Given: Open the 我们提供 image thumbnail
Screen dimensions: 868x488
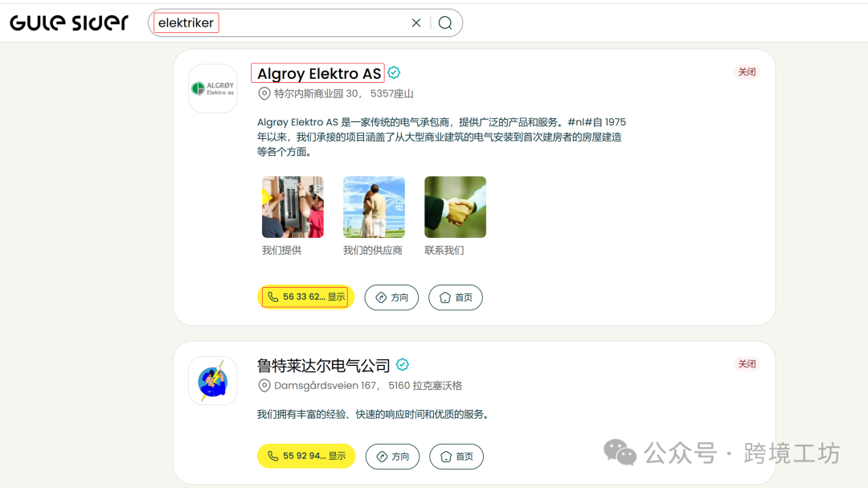Looking at the screenshot, I should tap(293, 207).
